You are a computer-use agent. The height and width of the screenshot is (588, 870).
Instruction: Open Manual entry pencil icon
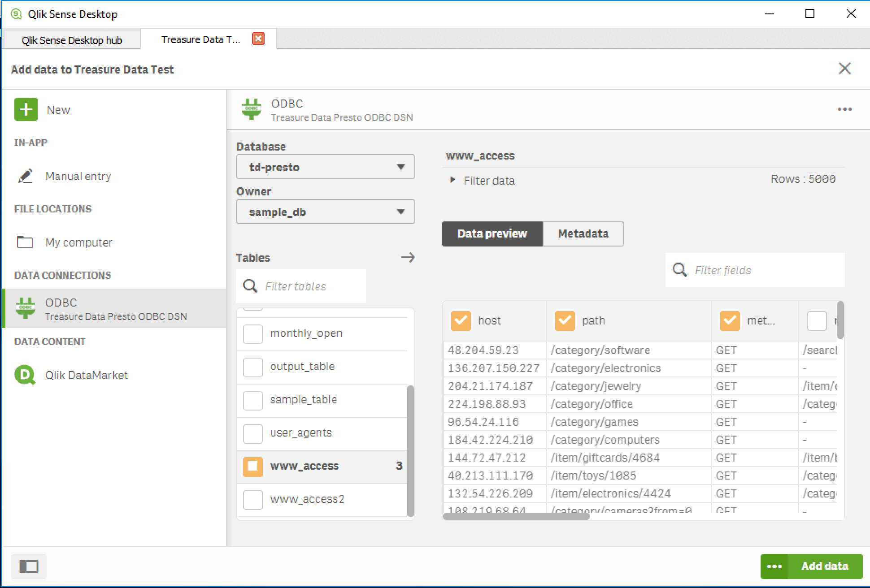click(x=26, y=176)
